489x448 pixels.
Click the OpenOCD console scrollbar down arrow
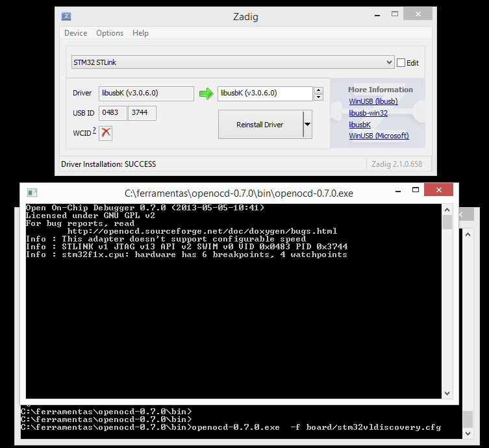(x=447, y=393)
